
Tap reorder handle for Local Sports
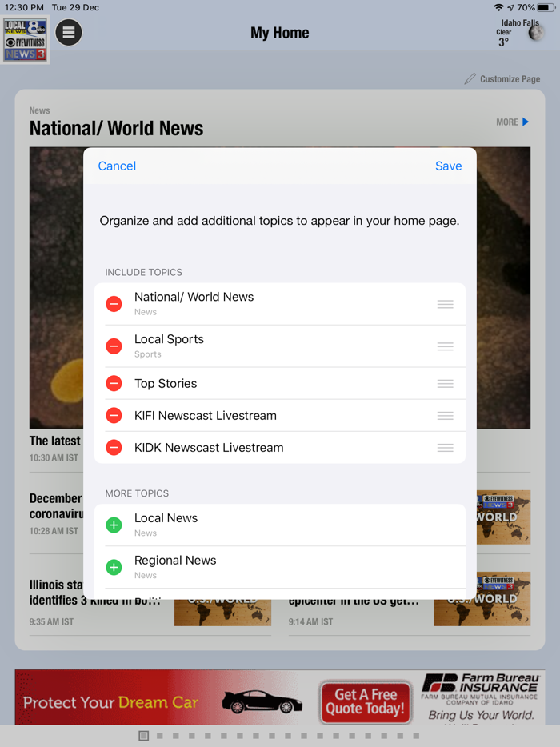tap(445, 346)
